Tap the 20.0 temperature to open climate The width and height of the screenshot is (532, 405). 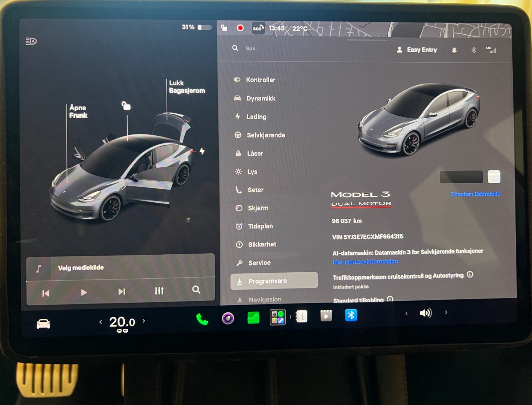pos(122,322)
